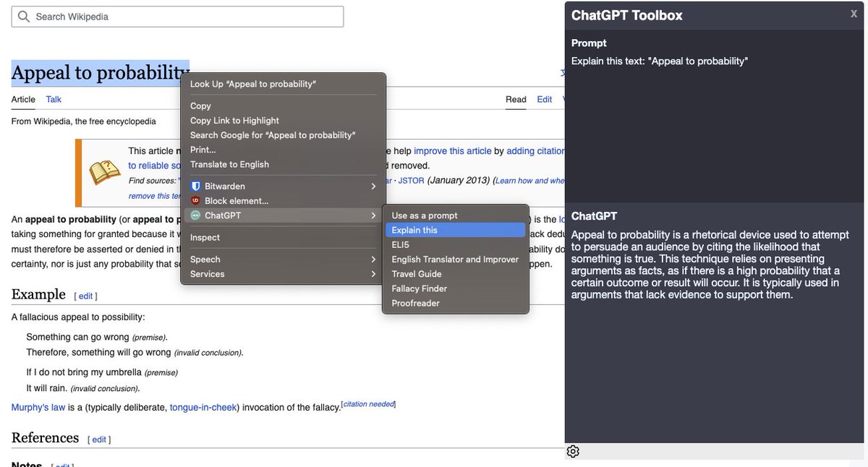Expand the ChatGPT submenu arrow
This screenshot has width=868, height=467.
pyautogui.click(x=373, y=215)
